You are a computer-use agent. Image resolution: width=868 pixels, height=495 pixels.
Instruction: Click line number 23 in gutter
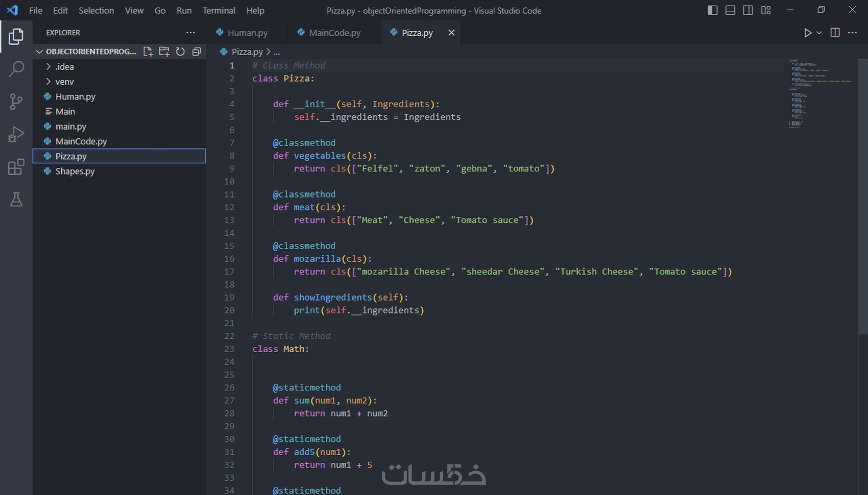coord(229,349)
